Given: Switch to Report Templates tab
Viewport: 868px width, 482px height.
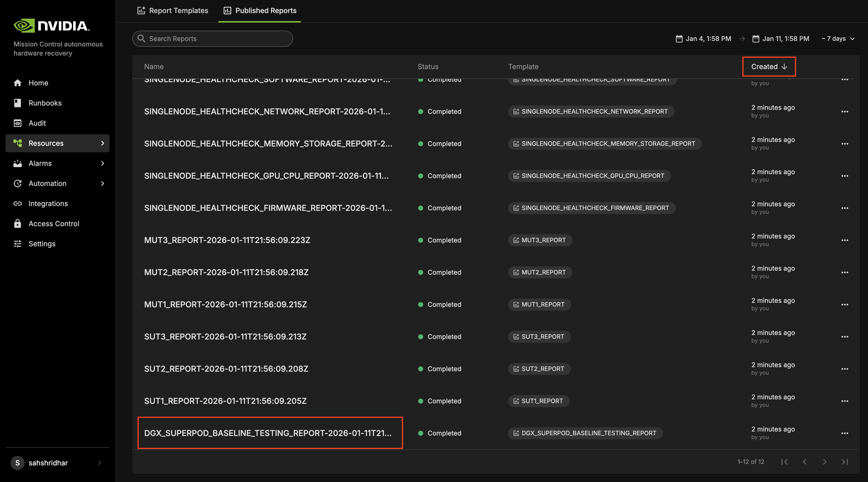Looking at the screenshot, I should pos(173,11).
